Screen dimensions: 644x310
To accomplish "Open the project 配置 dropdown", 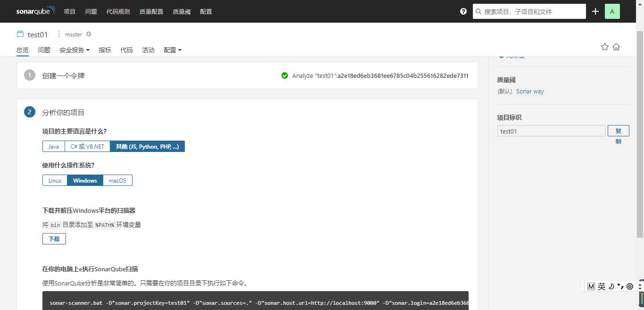I will point(173,50).
